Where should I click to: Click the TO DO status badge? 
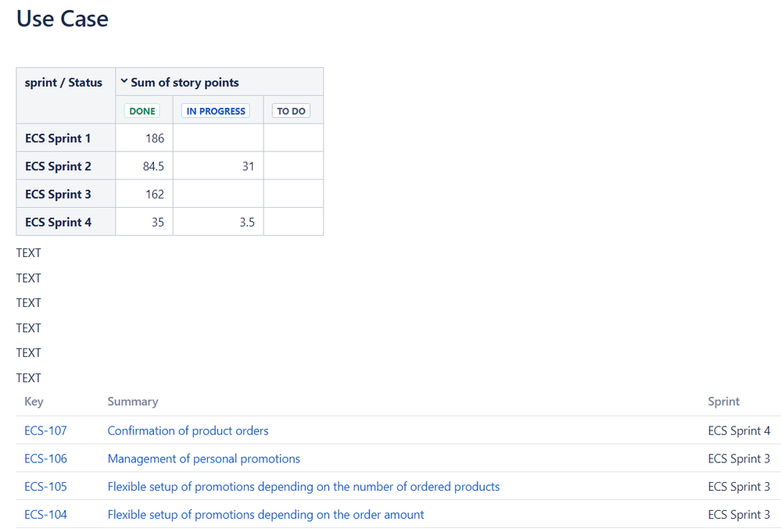pos(291,111)
